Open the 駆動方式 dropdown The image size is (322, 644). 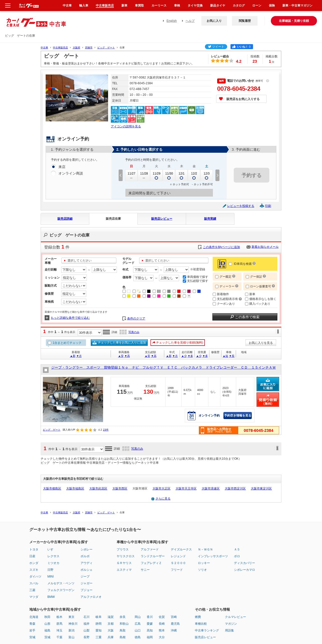[x=74, y=286]
